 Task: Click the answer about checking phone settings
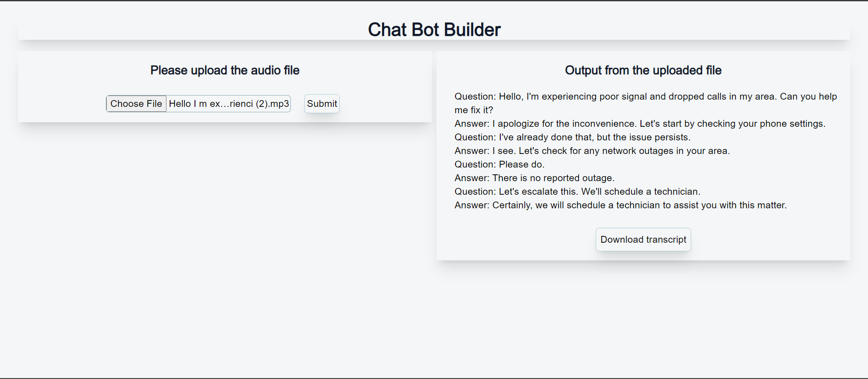pyautogui.click(x=640, y=124)
